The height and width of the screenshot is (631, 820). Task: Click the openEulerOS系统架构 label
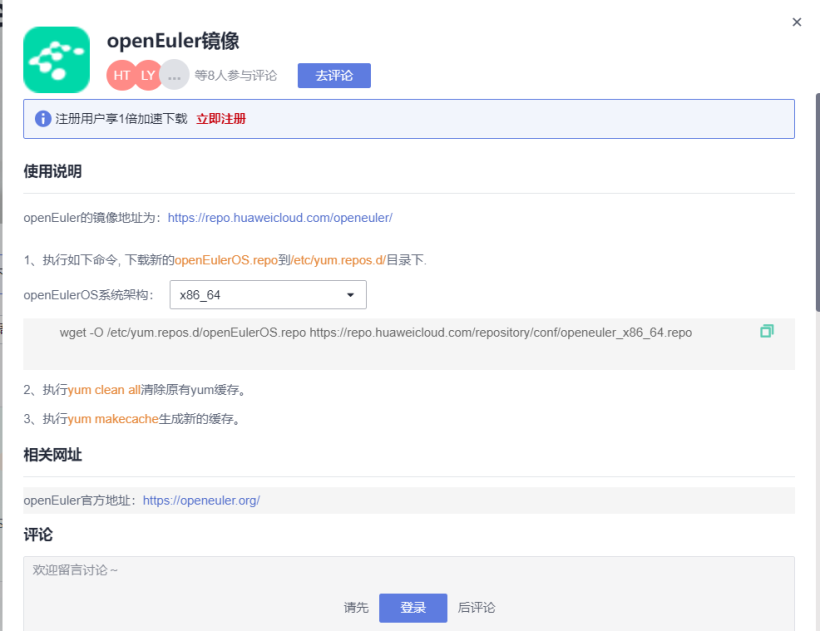88,295
